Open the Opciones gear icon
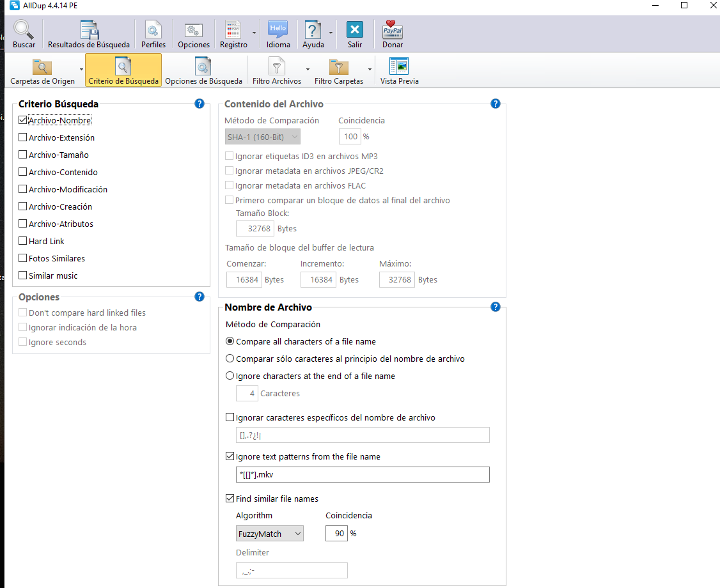The height and width of the screenshot is (588, 720). tap(194, 30)
